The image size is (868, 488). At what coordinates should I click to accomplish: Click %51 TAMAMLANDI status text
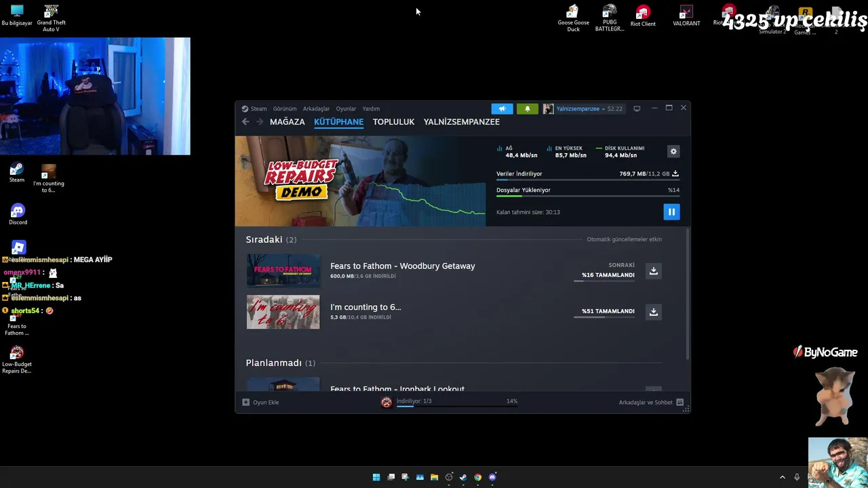(x=608, y=311)
